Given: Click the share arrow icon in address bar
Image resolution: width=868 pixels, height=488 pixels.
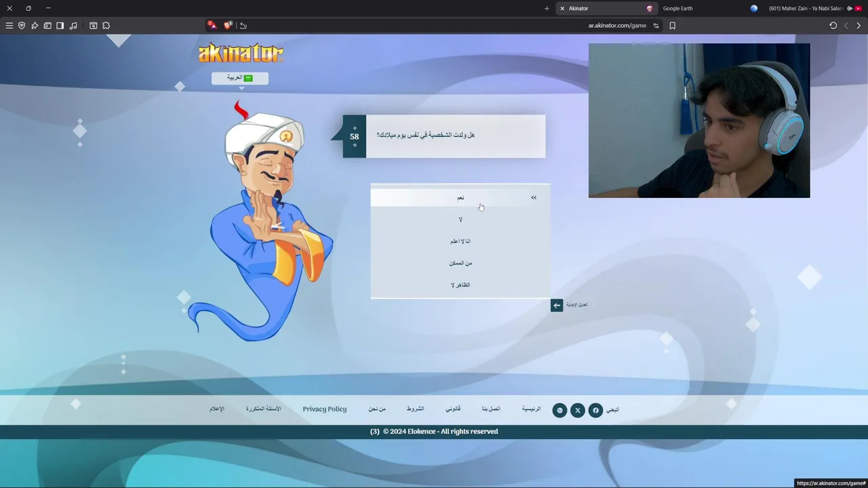Looking at the screenshot, I should [243, 26].
